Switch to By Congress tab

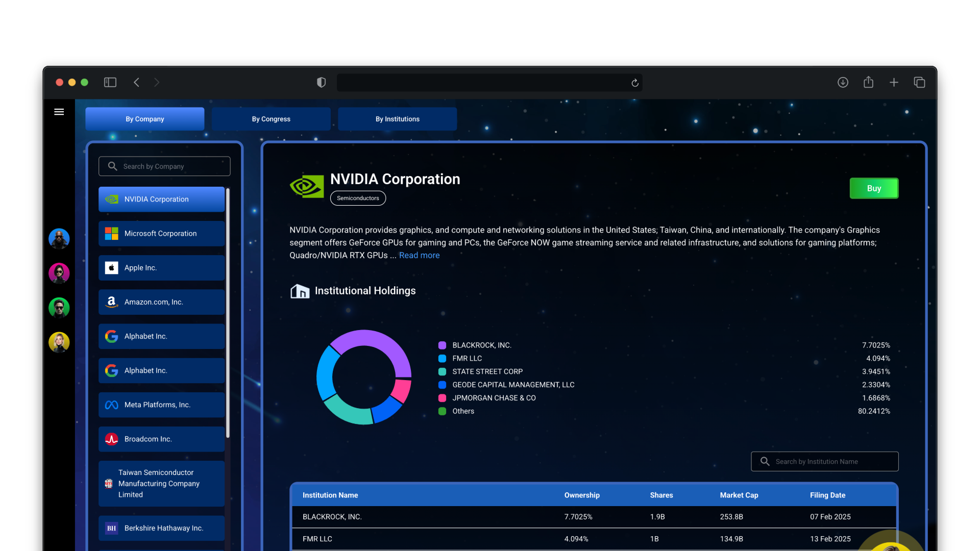(x=271, y=119)
